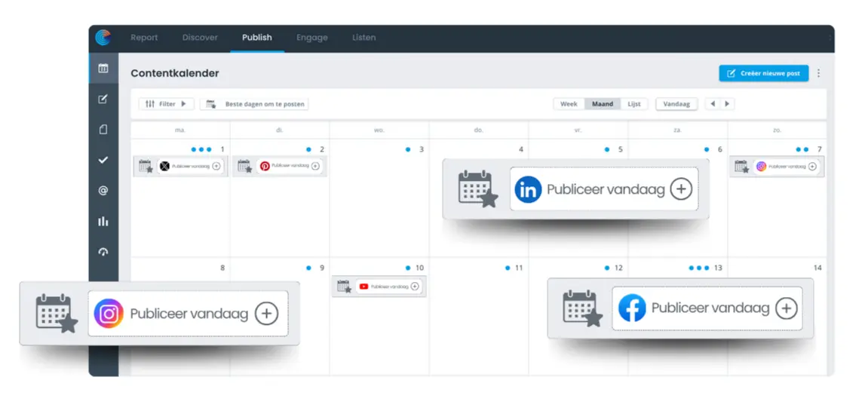Go to next month arrow
This screenshot has width=868, height=414.
tap(727, 103)
